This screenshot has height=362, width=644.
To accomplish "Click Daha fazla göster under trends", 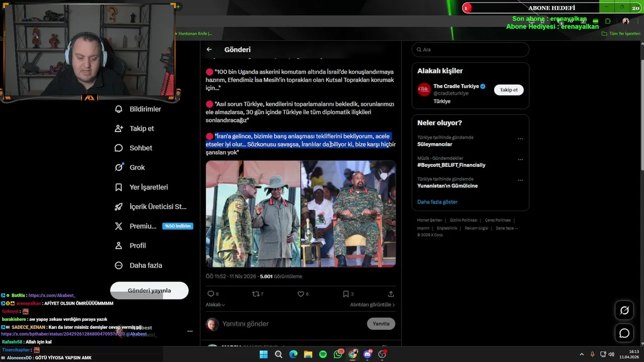I will coord(437,202).
